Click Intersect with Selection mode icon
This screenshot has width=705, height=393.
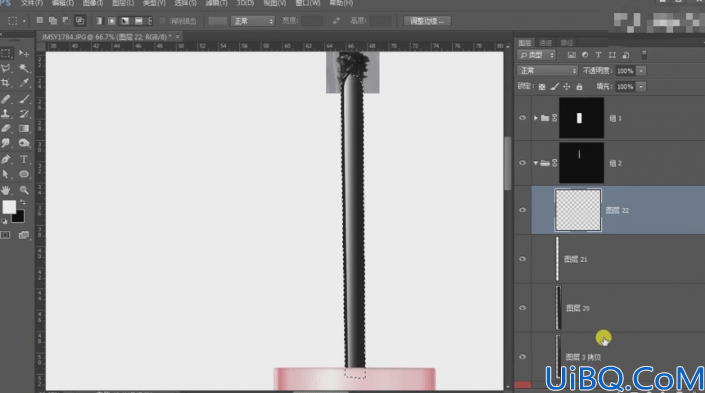pos(80,21)
